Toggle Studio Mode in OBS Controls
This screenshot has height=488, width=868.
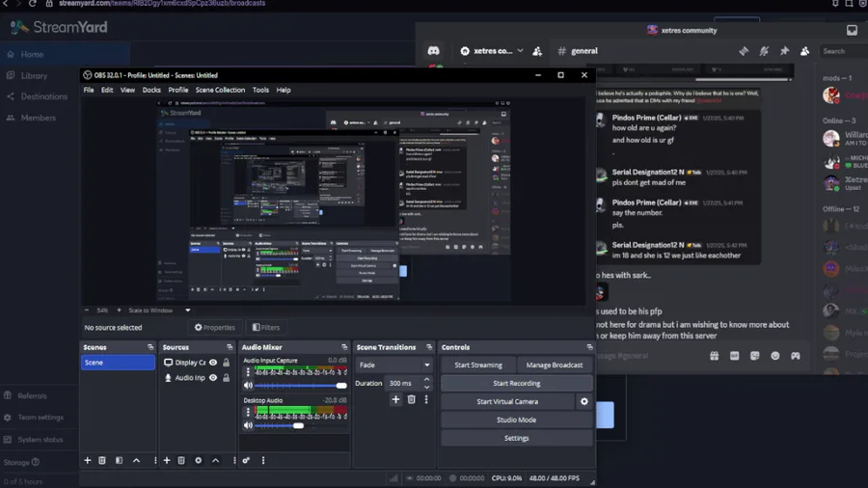click(517, 420)
